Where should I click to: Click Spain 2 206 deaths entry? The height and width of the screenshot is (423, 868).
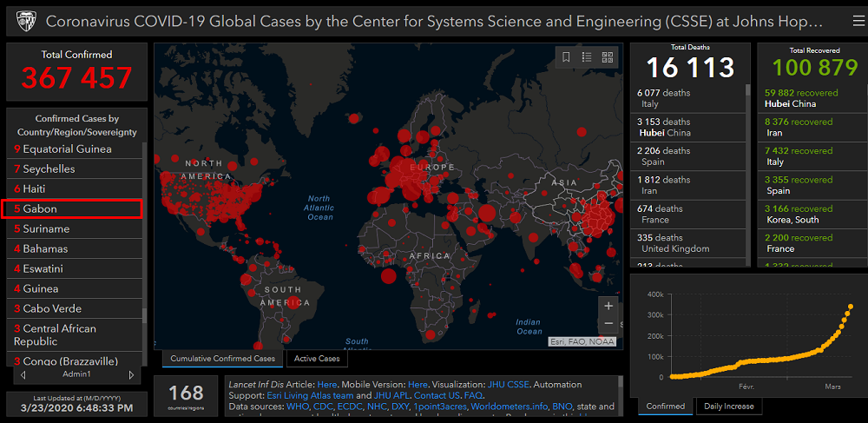tap(688, 156)
